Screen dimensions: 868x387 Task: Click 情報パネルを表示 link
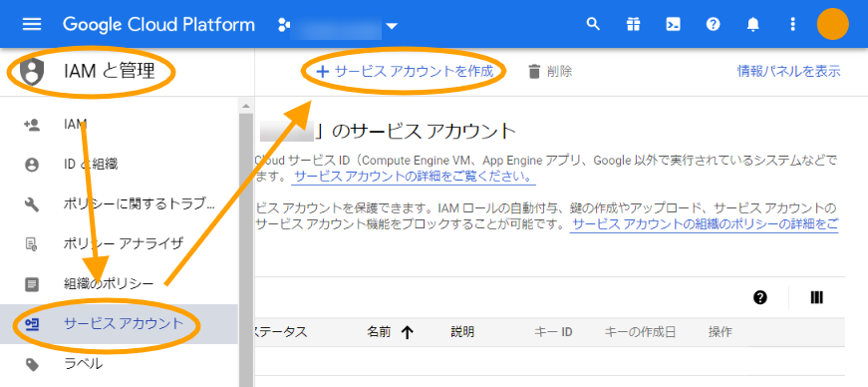pyautogui.click(x=789, y=72)
